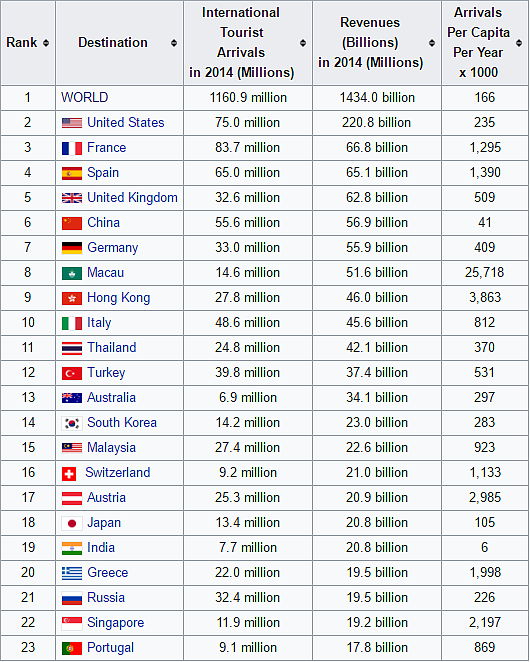Click the Greece flag icon

(x=72, y=573)
